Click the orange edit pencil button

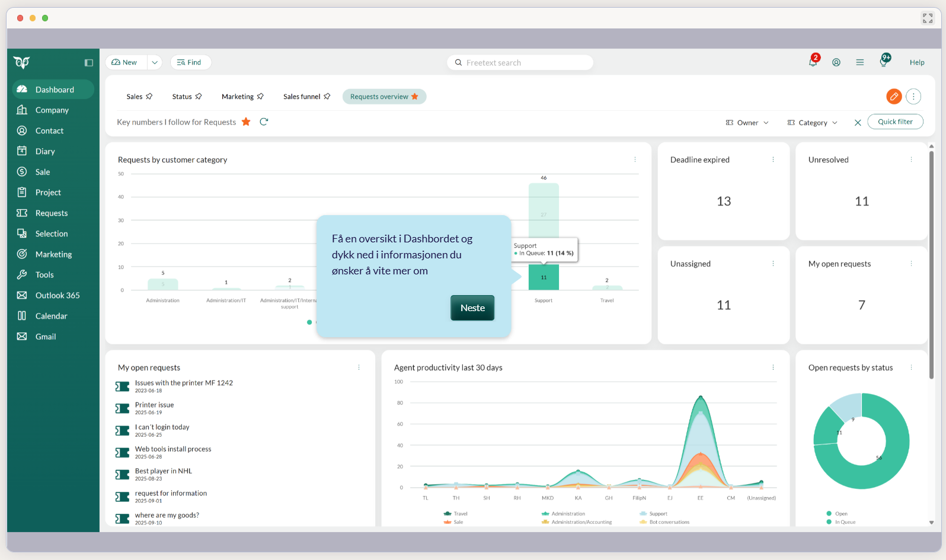[x=894, y=96]
